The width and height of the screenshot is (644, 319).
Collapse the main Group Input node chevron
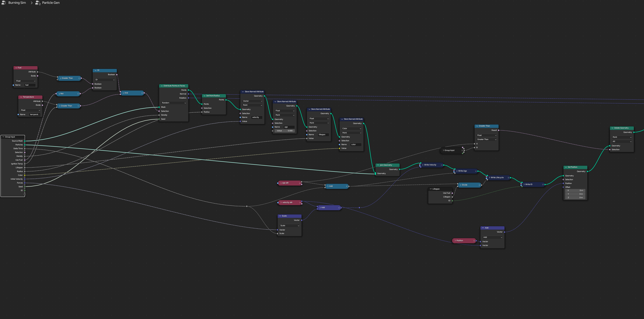pos(3,137)
